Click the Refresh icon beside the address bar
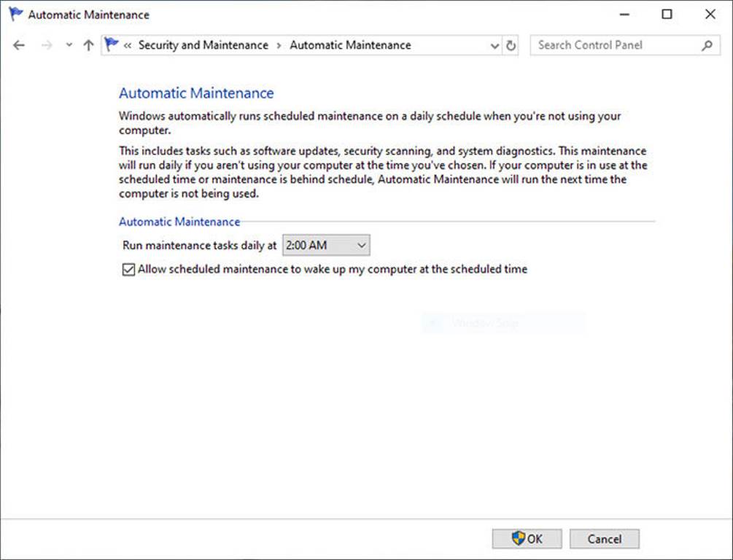Screen dimensions: 733x560 [511, 44]
